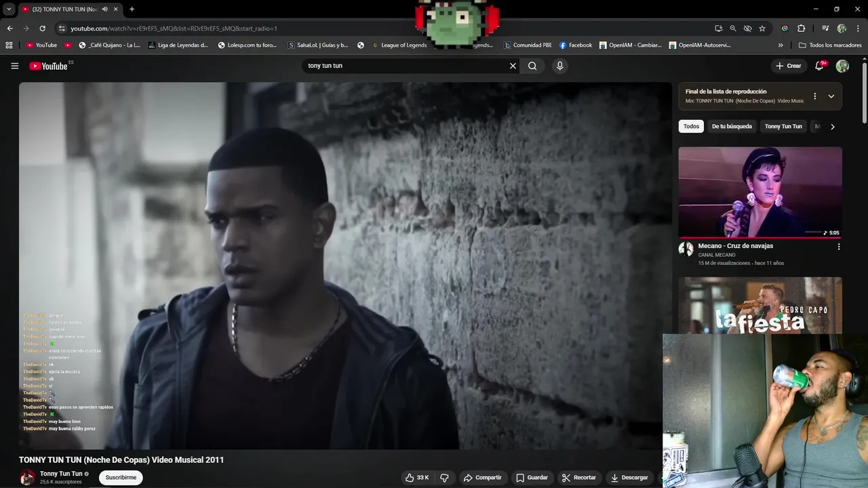The width and height of the screenshot is (868, 488).
Task: Open the Chrome extensions puzzle icon
Action: [x=801, y=28]
